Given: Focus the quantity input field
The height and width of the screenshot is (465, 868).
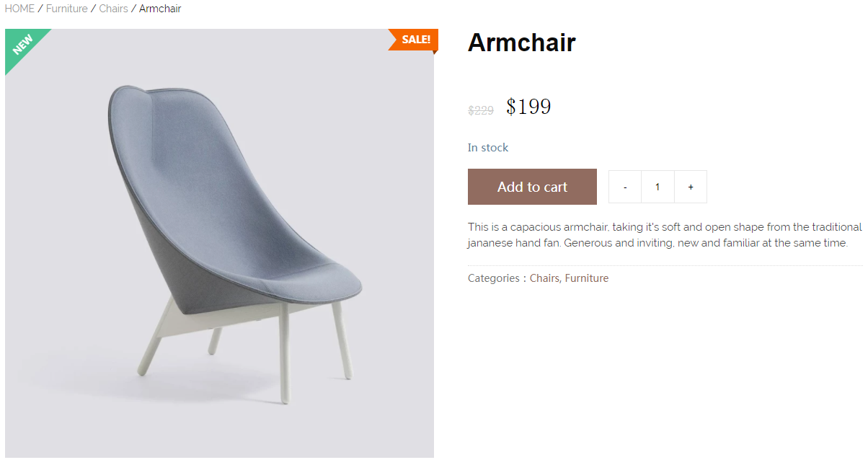Looking at the screenshot, I should 657,187.
